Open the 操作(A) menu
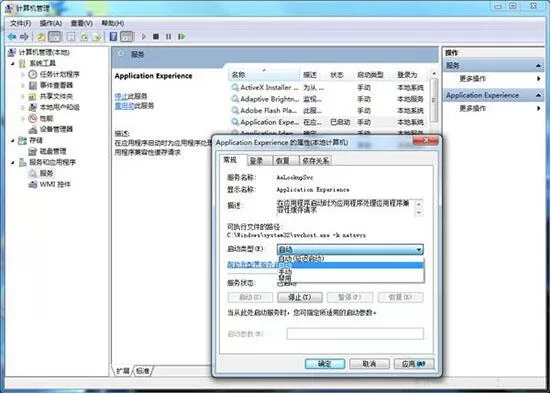 (51, 23)
